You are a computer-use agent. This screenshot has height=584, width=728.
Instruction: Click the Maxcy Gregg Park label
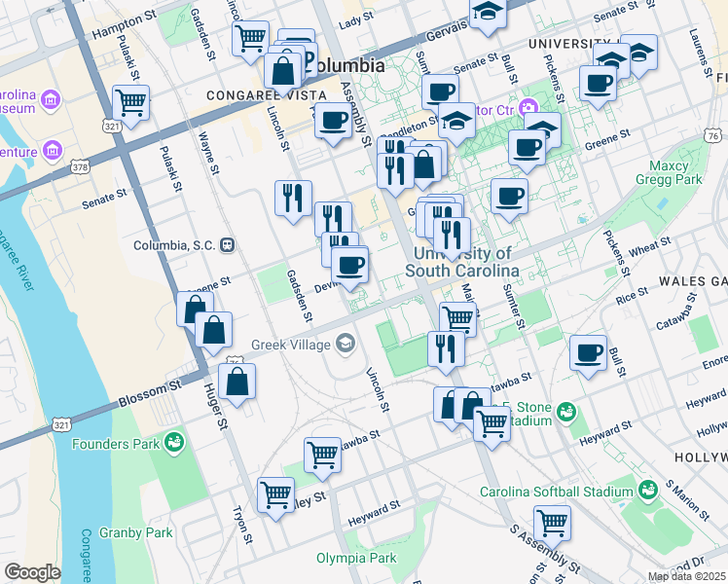(x=669, y=172)
